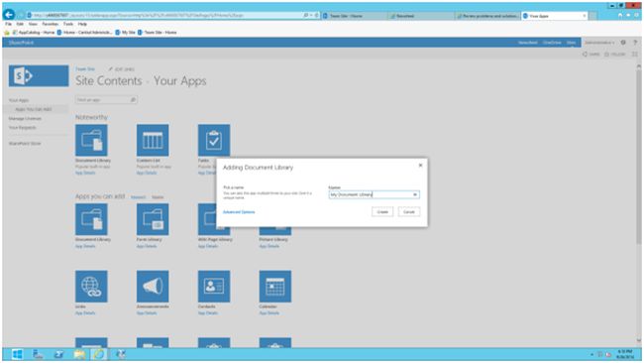Select the Contacts app tile

tap(214, 286)
